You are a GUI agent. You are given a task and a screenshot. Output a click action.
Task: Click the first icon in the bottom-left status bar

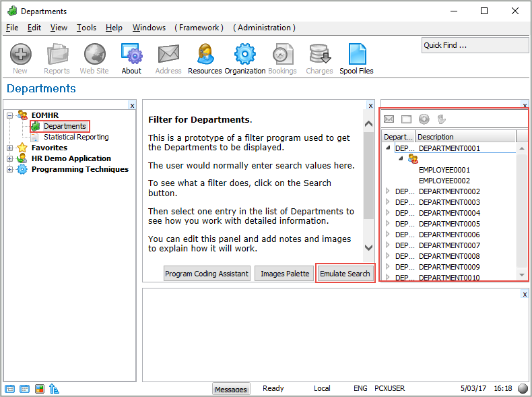[x=10, y=389]
